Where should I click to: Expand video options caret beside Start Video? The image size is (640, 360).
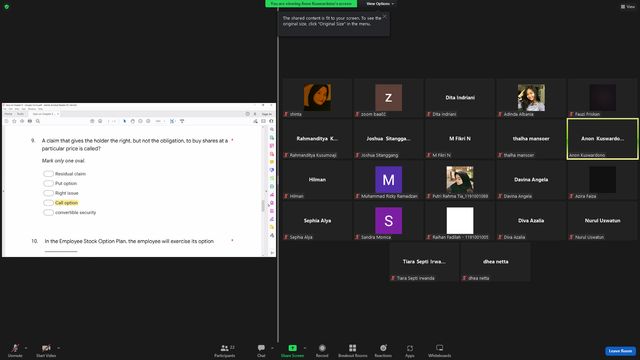(x=58, y=348)
